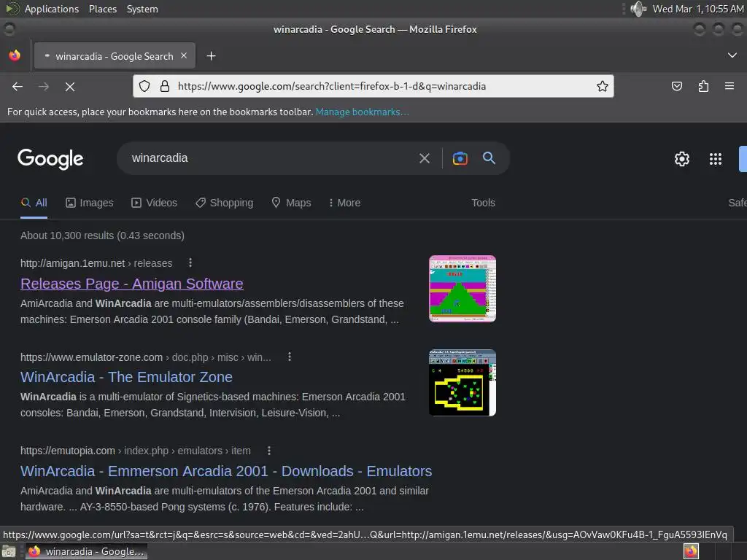Click the Emulator Zone result thumbnail
Viewport: 747px width, 560px height.
click(462, 383)
